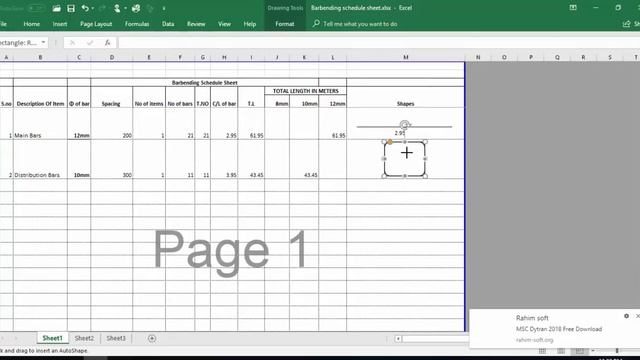Select column Q header
This screenshot has width=640, height=360.
pos(557,58)
